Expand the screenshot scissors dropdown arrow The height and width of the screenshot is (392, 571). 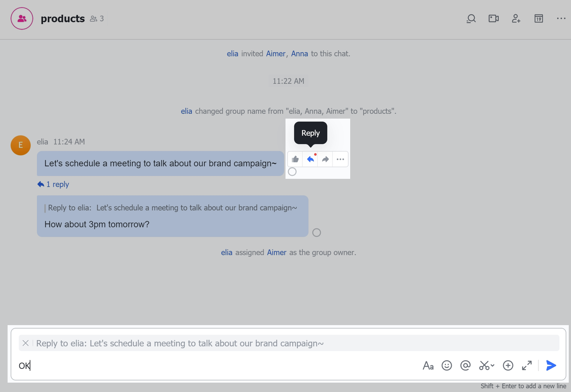tap(492, 366)
